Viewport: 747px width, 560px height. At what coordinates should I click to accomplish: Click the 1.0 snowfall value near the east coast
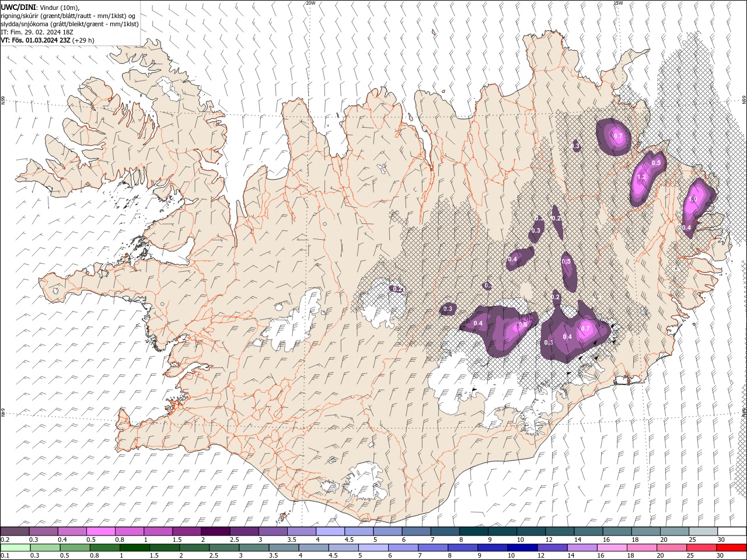(693, 199)
